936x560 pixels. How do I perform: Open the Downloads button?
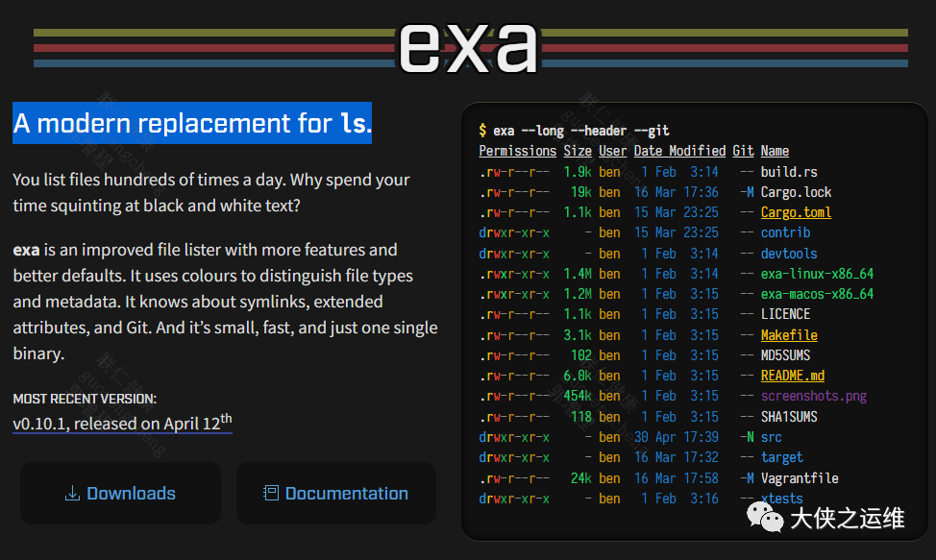[120, 493]
